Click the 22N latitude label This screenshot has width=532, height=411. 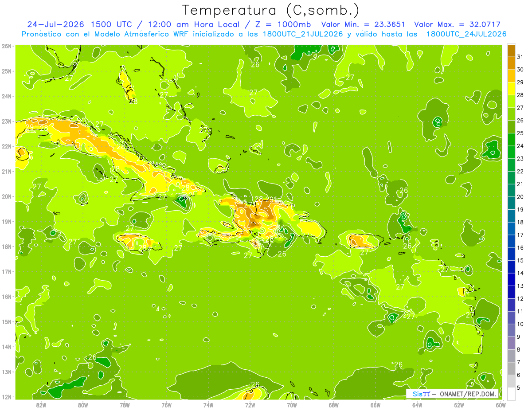coord(6,146)
